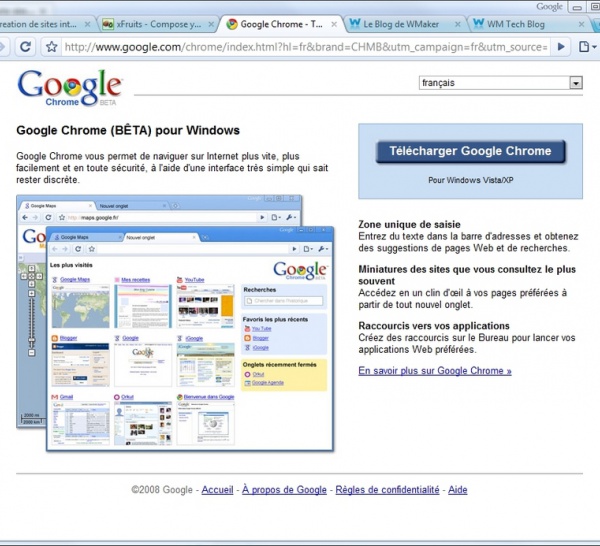This screenshot has width=600, height=546.
Task: Open the page control menu icon
Action: (x=561, y=47)
